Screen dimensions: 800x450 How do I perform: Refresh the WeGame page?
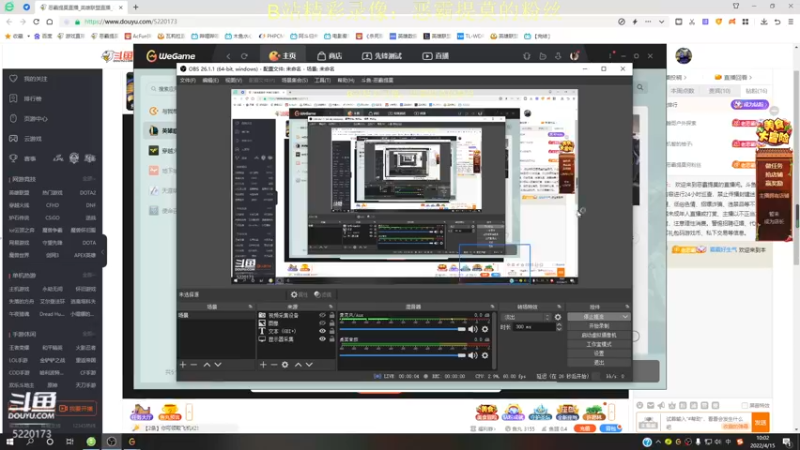[x=244, y=56]
